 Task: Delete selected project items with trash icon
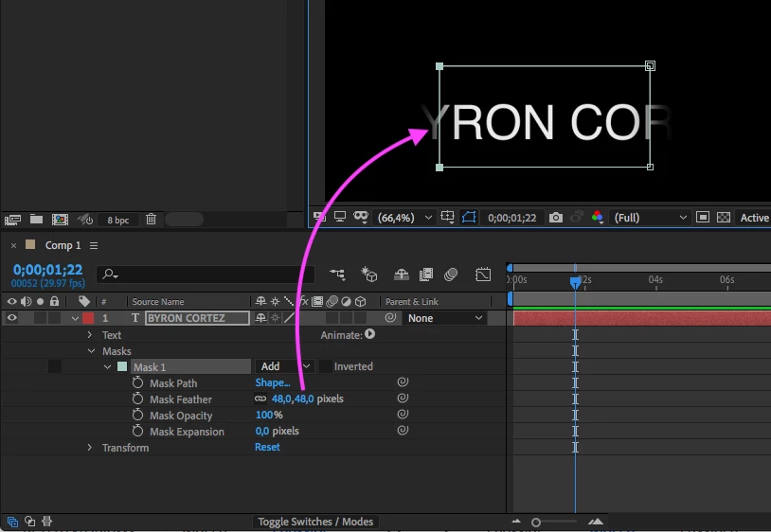coord(151,219)
